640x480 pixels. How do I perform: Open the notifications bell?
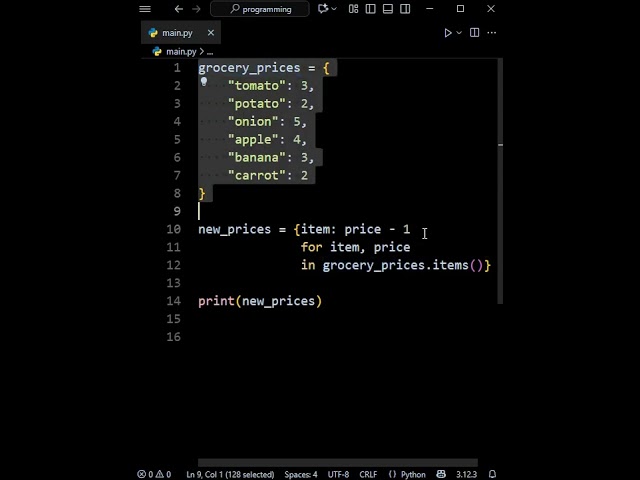(x=492, y=474)
